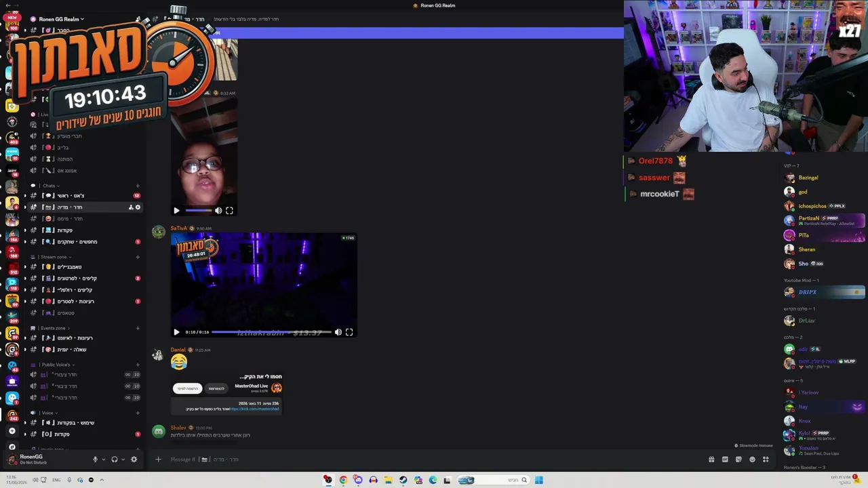Add a channel to Stream zone category
Viewport: 868px width, 488px height.
(138, 257)
